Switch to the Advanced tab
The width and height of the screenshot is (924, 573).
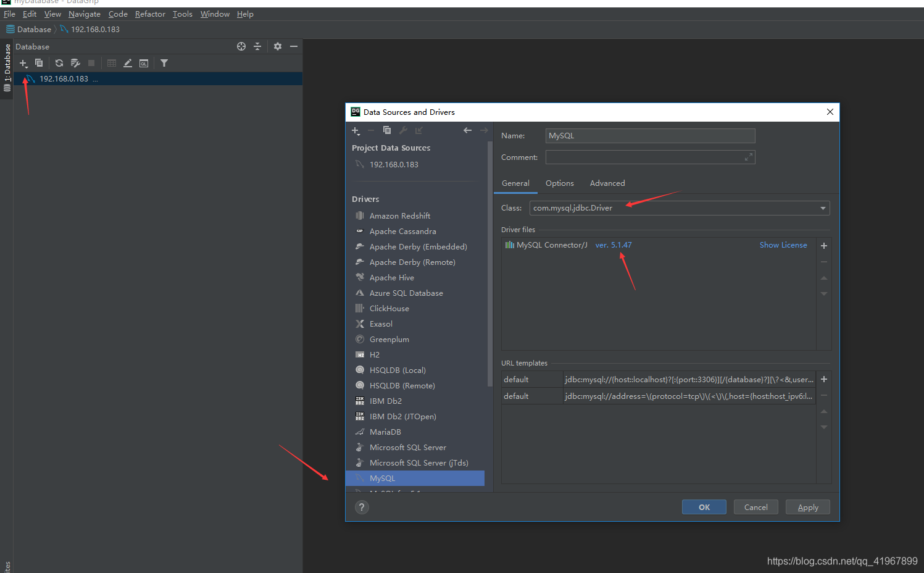607,183
